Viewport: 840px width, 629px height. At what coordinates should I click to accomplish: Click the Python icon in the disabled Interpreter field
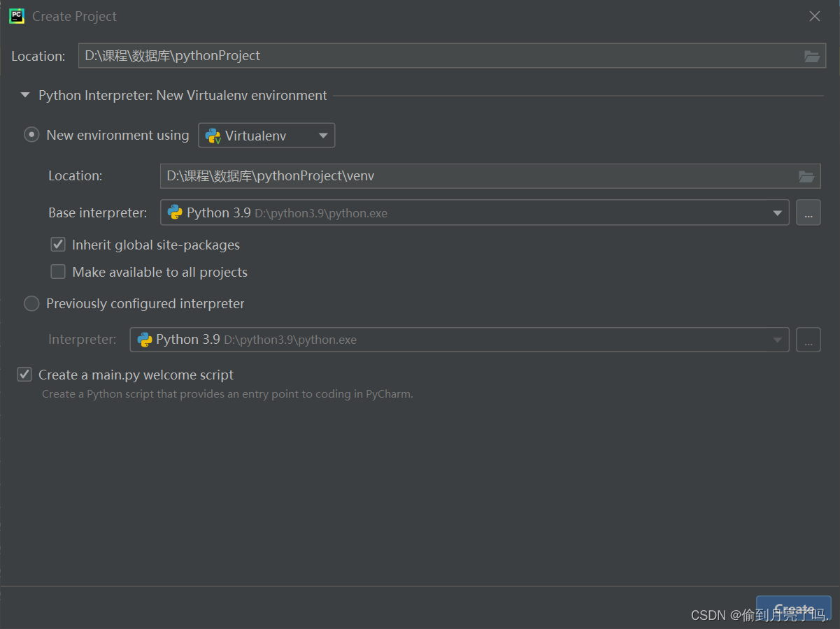(x=145, y=340)
